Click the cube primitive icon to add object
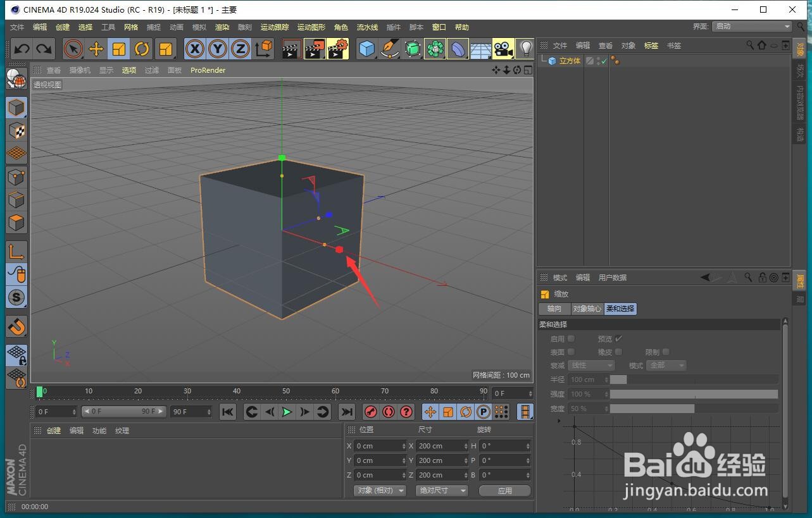Image resolution: width=812 pixels, height=518 pixels. pos(367,49)
